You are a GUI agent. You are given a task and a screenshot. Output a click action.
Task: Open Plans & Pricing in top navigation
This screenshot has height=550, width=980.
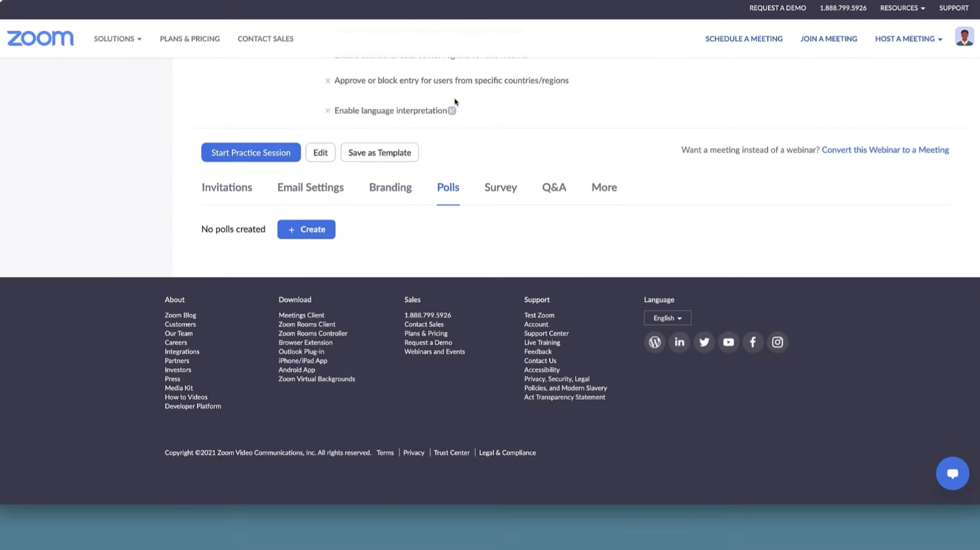point(189,39)
